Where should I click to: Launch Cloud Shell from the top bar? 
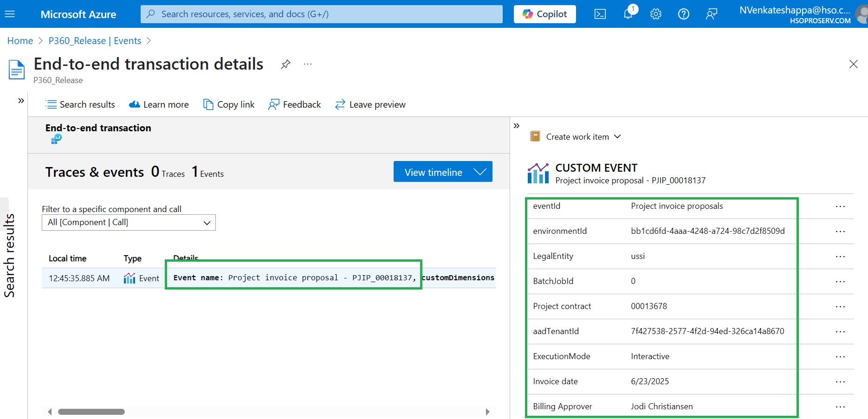(x=600, y=14)
